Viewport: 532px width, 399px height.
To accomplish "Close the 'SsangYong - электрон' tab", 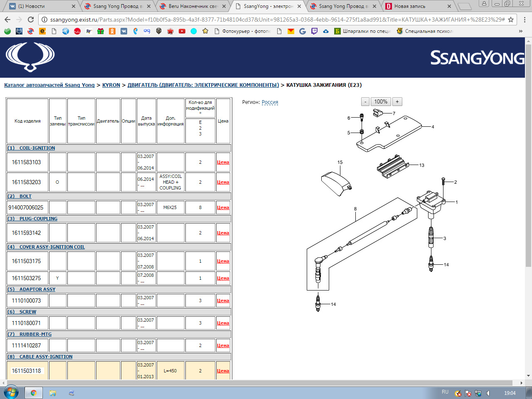I will (299, 6).
